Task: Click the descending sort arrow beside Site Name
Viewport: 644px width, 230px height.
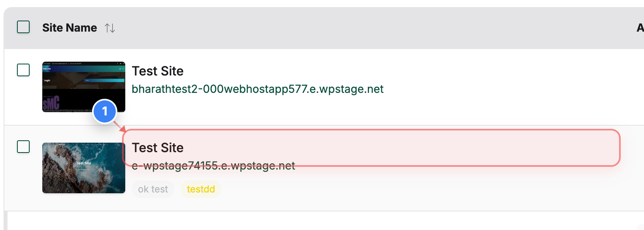Action: tap(112, 28)
